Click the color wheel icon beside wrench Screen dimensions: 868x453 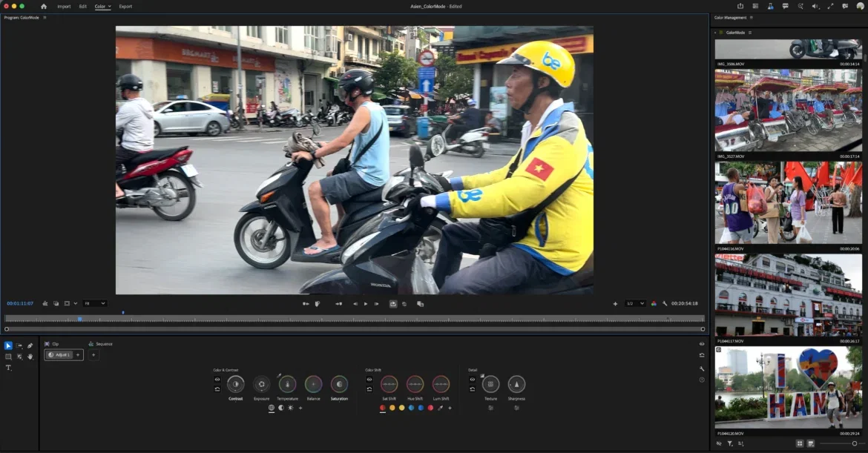coord(654,304)
